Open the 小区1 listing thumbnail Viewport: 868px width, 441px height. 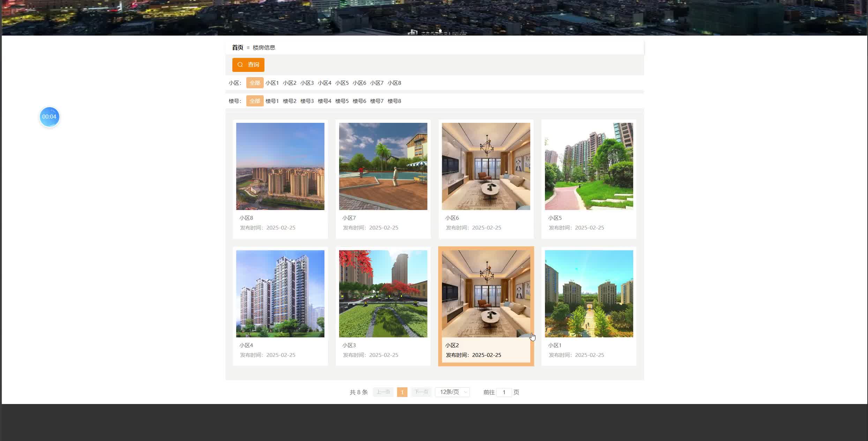(589, 293)
